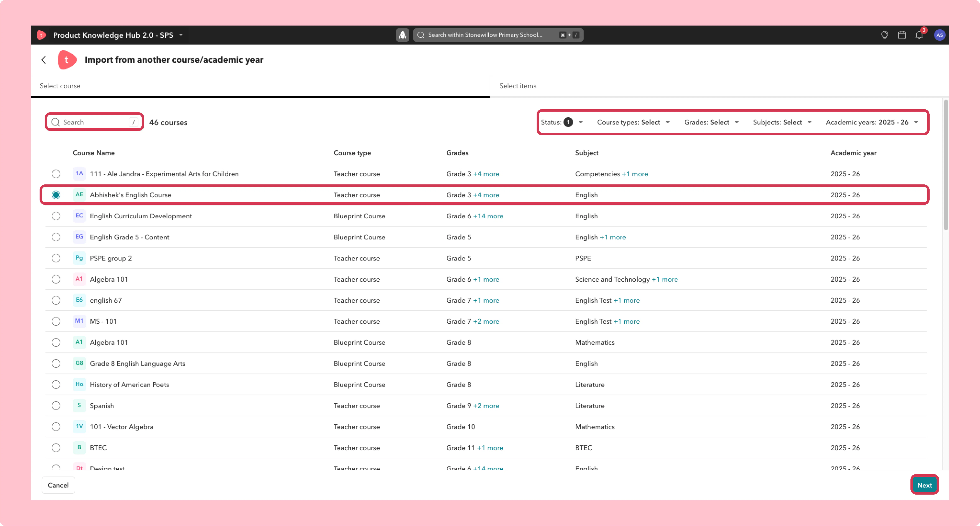Image resolution: width=980 pixels, height=526 pixels.
Task: Click the 1A course badge icon
Action: [79, 174]
